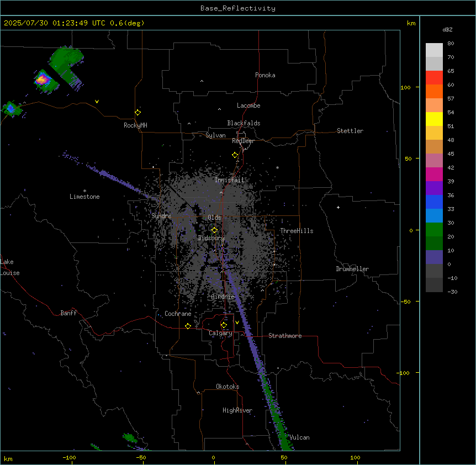Select the Sundre label
The height and width of the screenshot is (465, 476).
tap(161, 216)
